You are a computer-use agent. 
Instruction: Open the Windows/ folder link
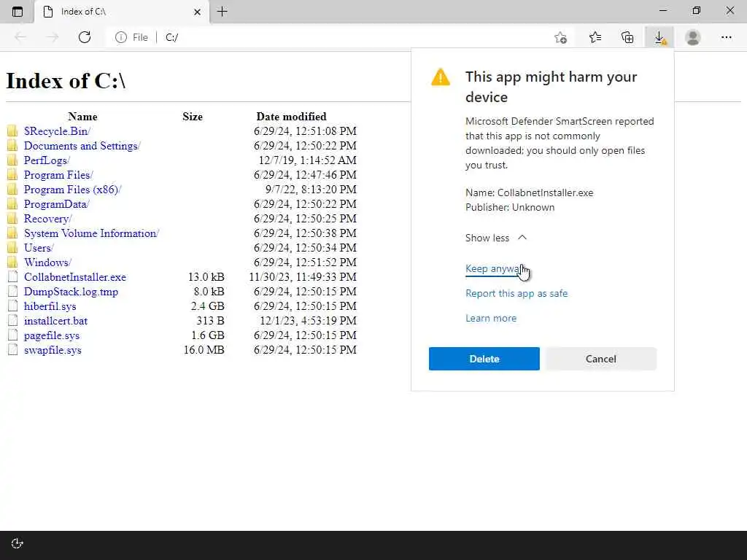47,262
